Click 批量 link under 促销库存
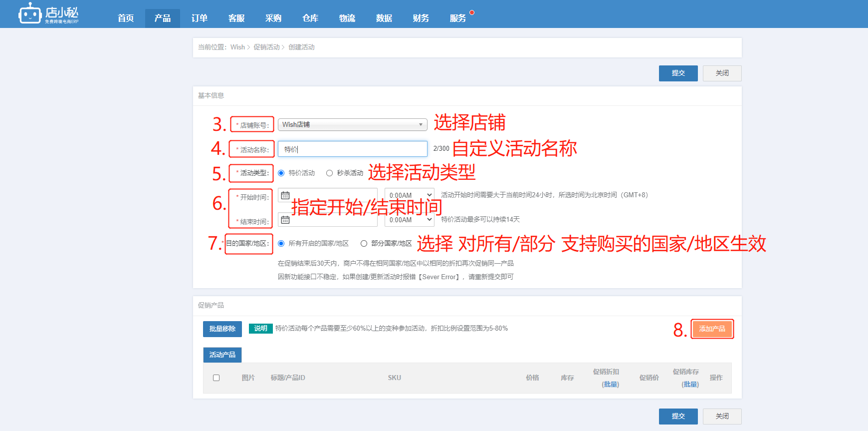Screen dimensions: 868x431 tap(690, 385)
